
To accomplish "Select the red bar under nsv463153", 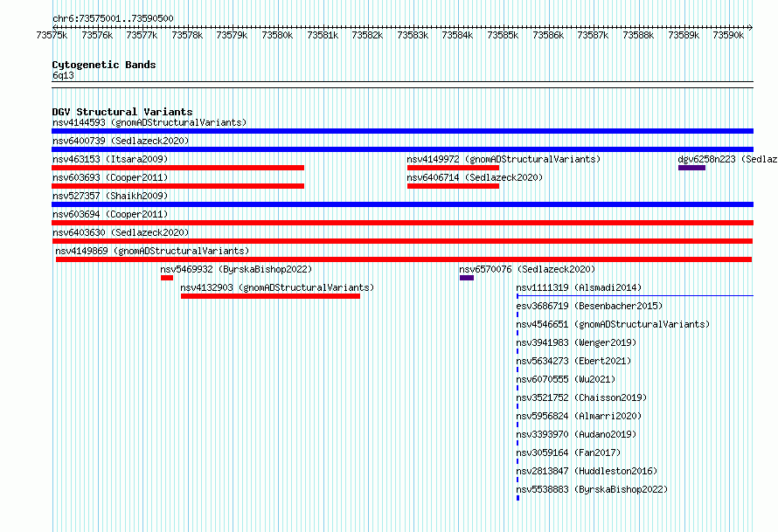I will coord(177,168).
